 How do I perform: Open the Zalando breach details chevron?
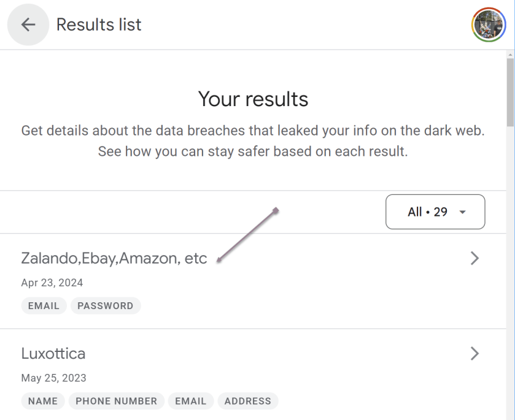(474, 259)
